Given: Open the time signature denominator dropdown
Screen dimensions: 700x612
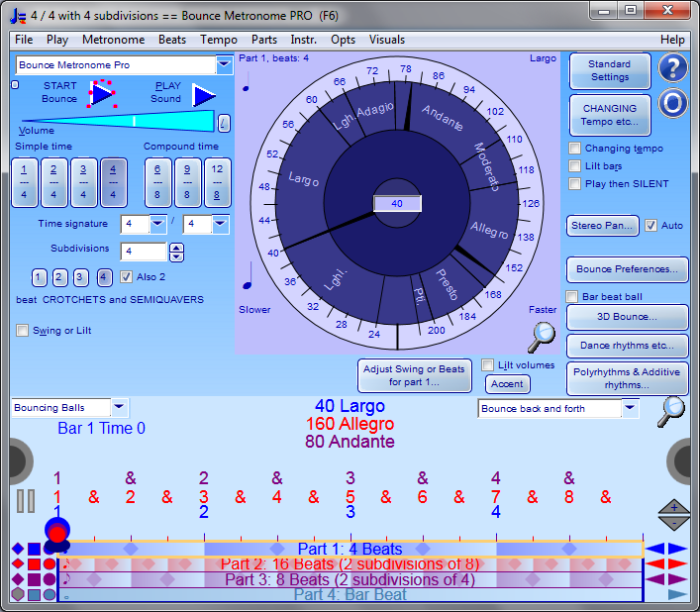Looking at the screenshot, I should pos(220,224).
